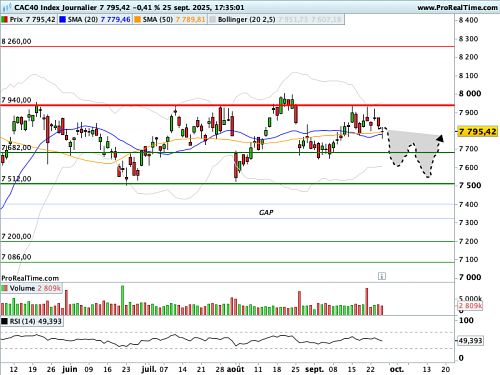Select the Bollinger (20 2,5) legend label
Viewport: 500px width, 375px height.
[247, 20]
